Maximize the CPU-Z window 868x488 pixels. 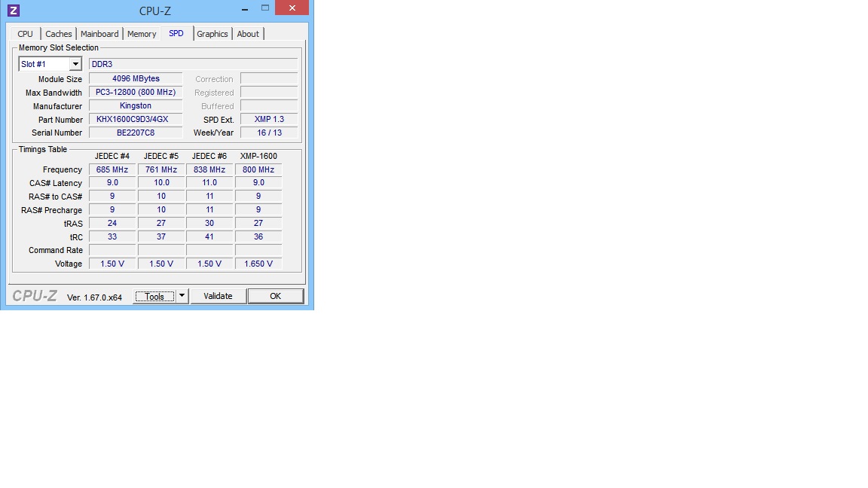point(265,8)
